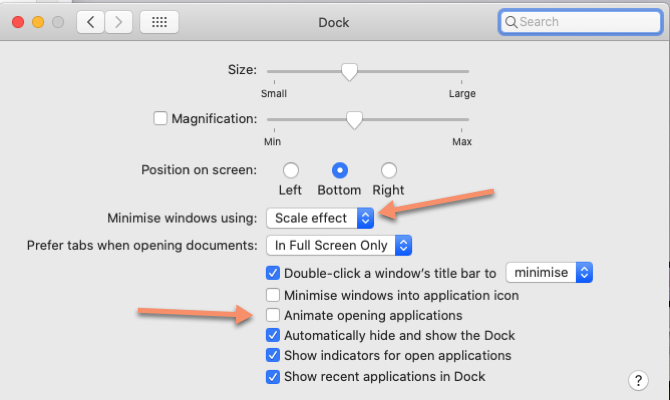This screenshot has height=400, width=670.
Task: Open the minimise action dropdown
Action: click(550, 272)
